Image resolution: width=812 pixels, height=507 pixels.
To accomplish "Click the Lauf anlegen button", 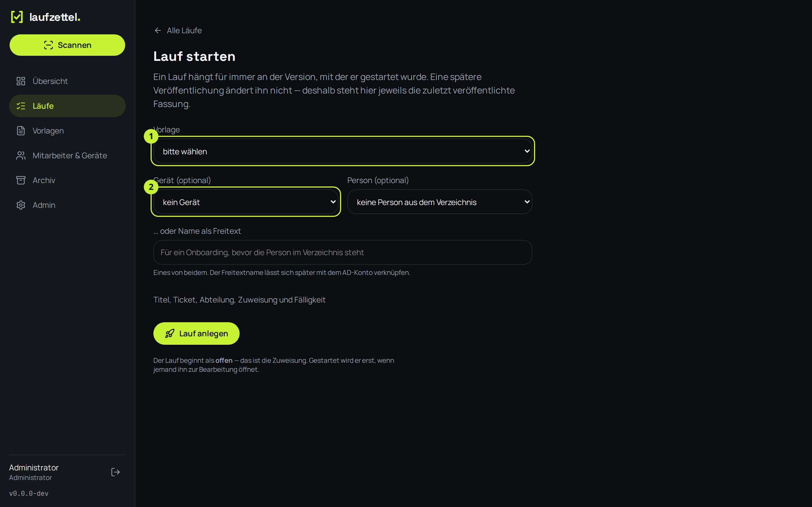I will (x=196, y=333).
